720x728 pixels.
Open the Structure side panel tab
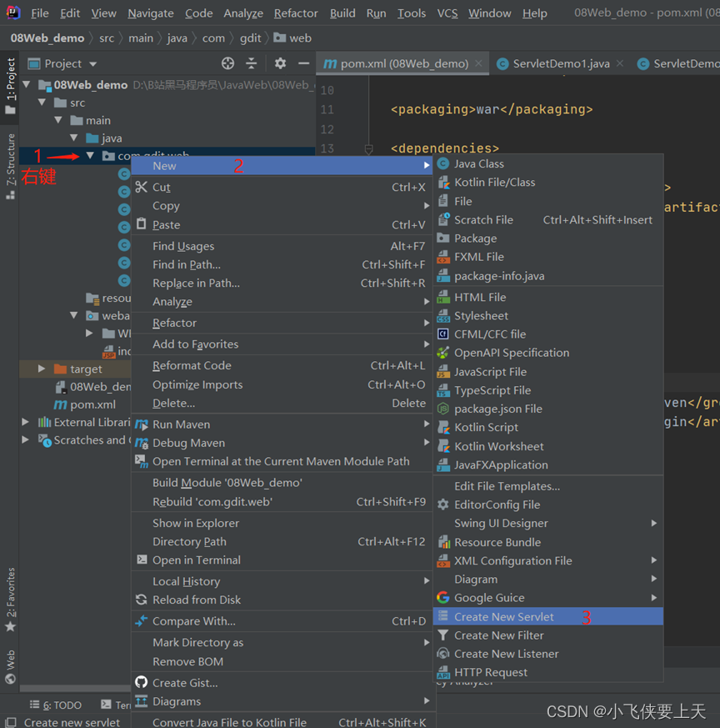[11, 165]
